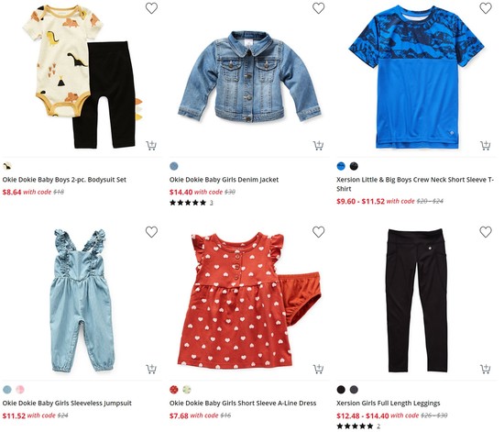Heart the Xersion blue T-Shirt

486,8
